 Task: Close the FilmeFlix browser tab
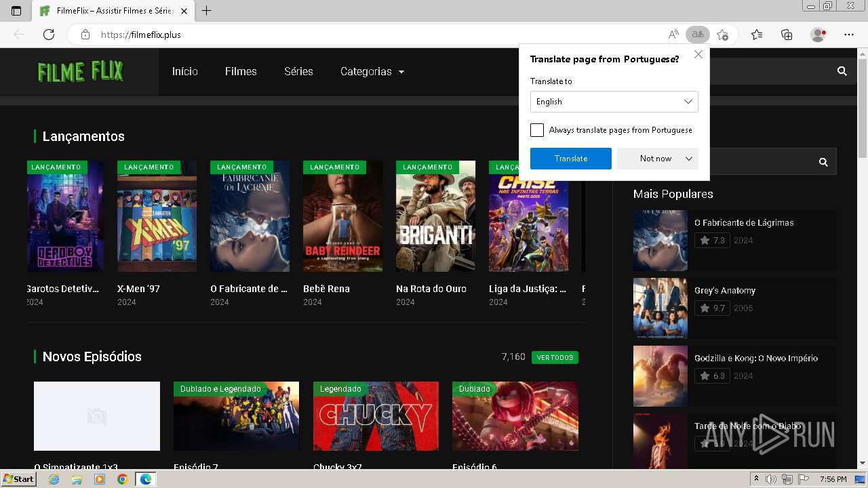coord(184,11)
